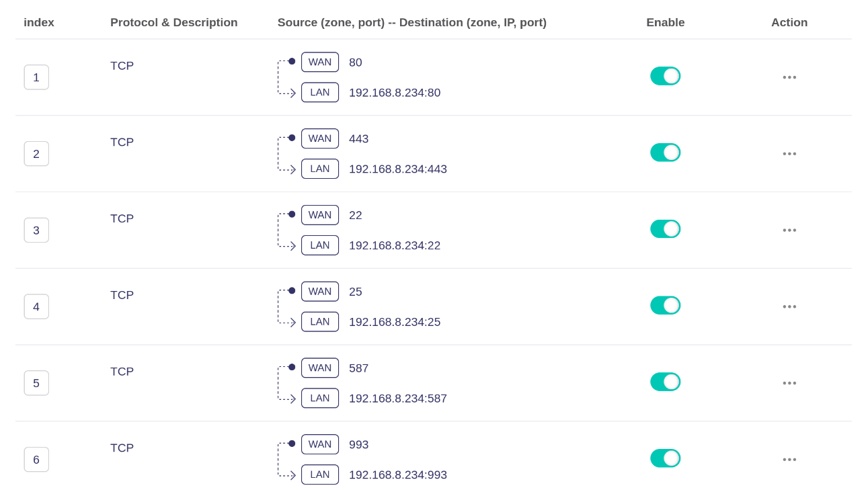The width and height of the screenshot is (868, 496).
Task: Select index number 4 box
Action: [36, 307]
